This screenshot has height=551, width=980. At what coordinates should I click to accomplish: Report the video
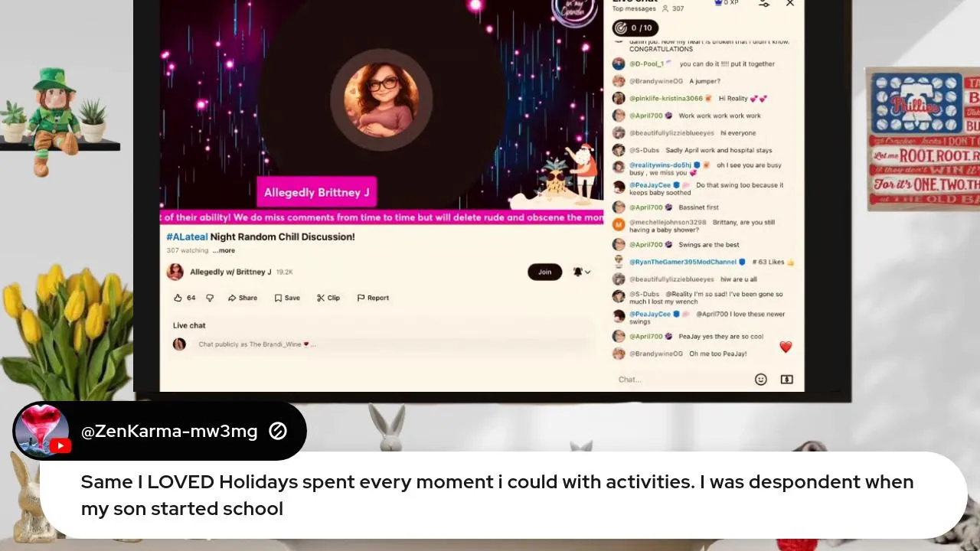(x=373, y=298)
